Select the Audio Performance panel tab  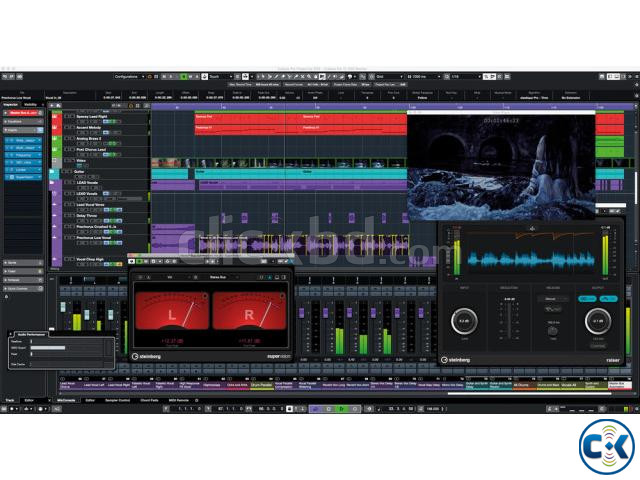point(30,334)
